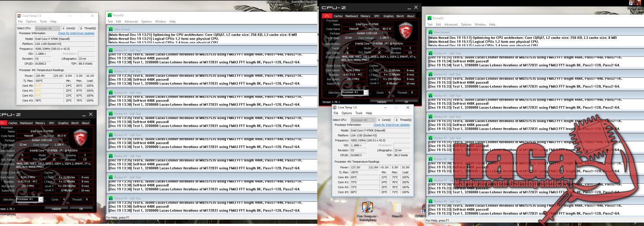
Task: Switch to the Mainboard tab in the CPU-Z above Core Temp
Action: pyautogui.click(x=352, y=16)
